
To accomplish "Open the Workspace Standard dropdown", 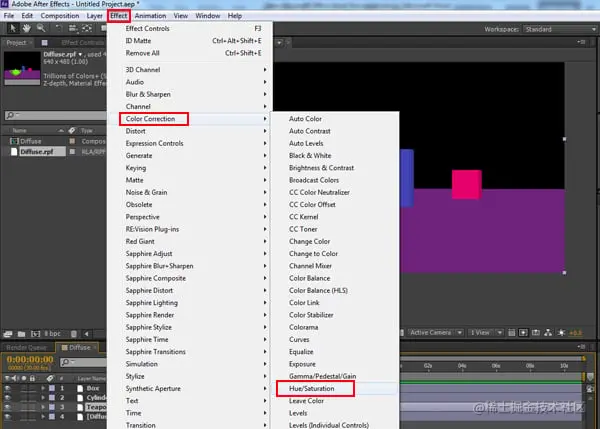I will tap(560, 29).
